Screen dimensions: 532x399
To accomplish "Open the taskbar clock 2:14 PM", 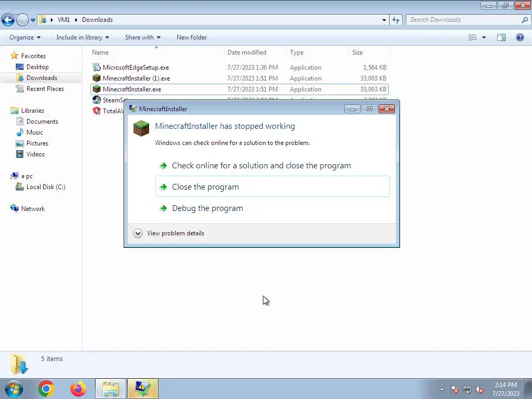I will click(x=506, y=385).
